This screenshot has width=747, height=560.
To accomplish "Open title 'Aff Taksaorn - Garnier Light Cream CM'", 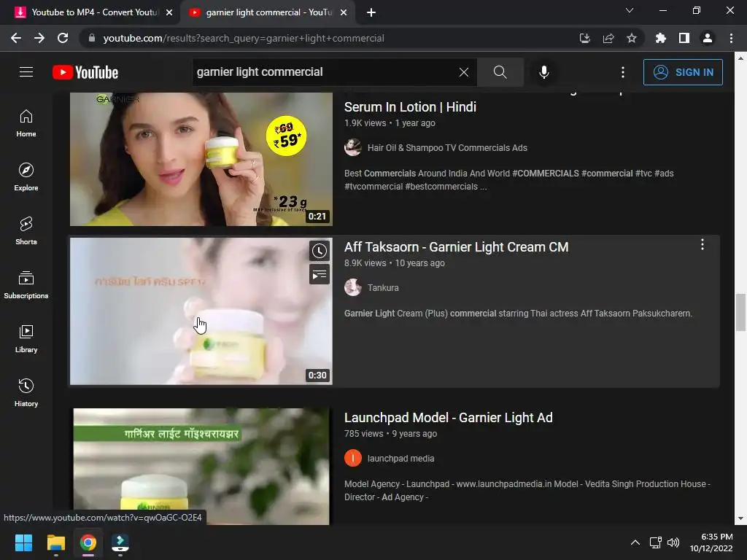I will point(457,247).
